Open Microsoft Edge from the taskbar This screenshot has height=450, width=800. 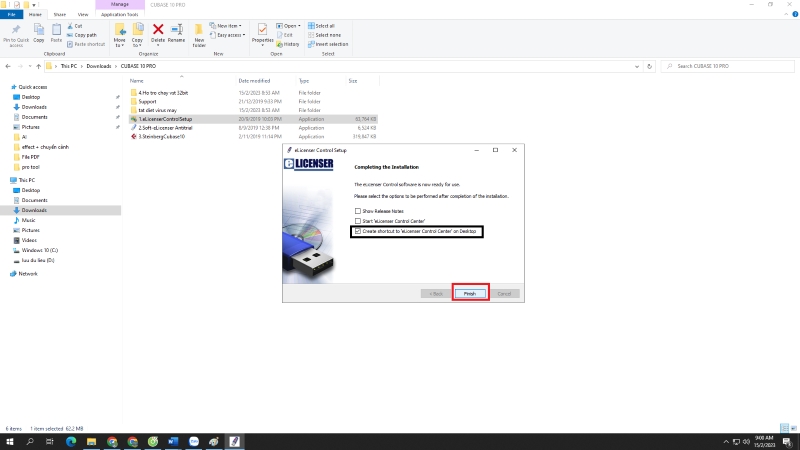71,441
